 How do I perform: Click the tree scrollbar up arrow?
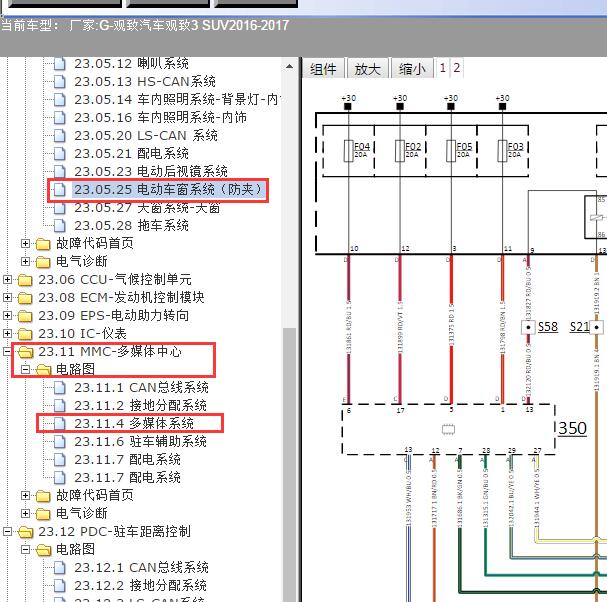coord(289,66)
